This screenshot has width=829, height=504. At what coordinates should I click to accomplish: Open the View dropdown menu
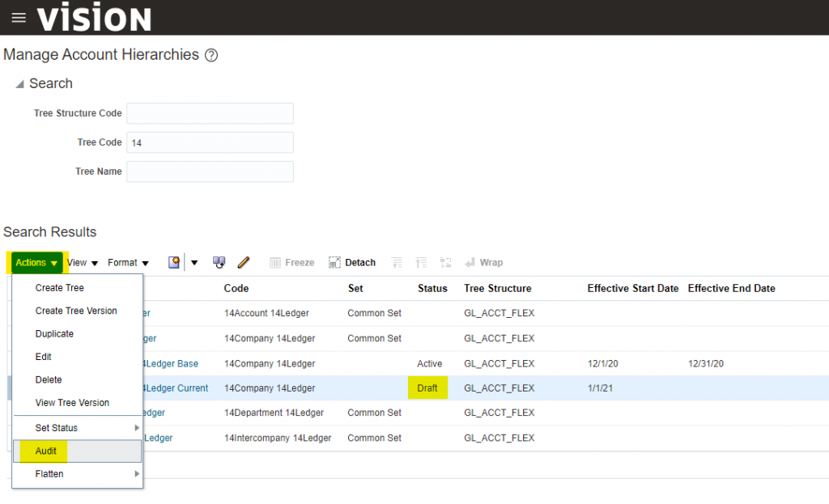(83, 262)
